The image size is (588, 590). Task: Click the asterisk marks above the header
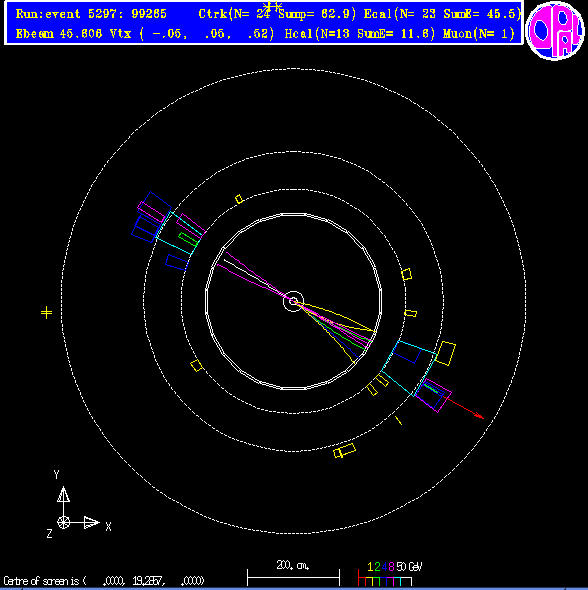[x=272, y=6]
